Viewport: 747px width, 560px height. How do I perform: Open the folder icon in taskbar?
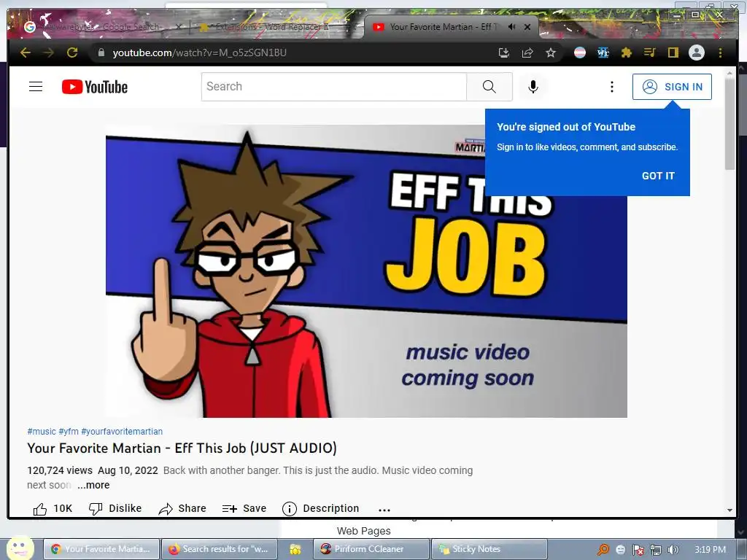[x=295, y=549]
